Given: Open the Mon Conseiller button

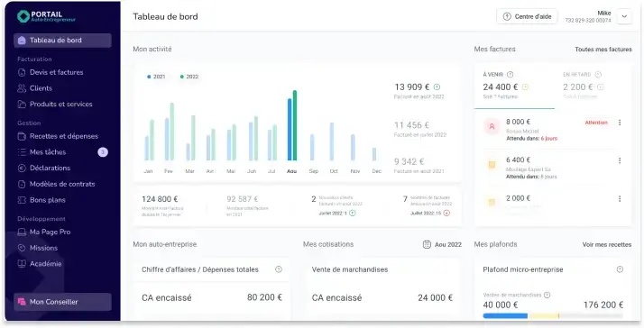Looking at the screenshot, I should 62,302.
